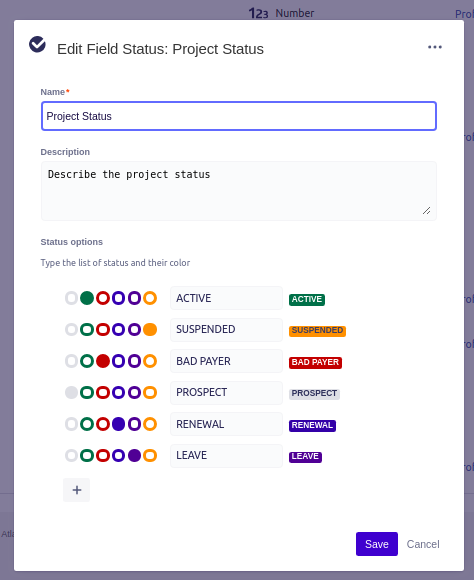Select green color for SUSPENDED status
474x580 pixels.
tap(87, 330)
